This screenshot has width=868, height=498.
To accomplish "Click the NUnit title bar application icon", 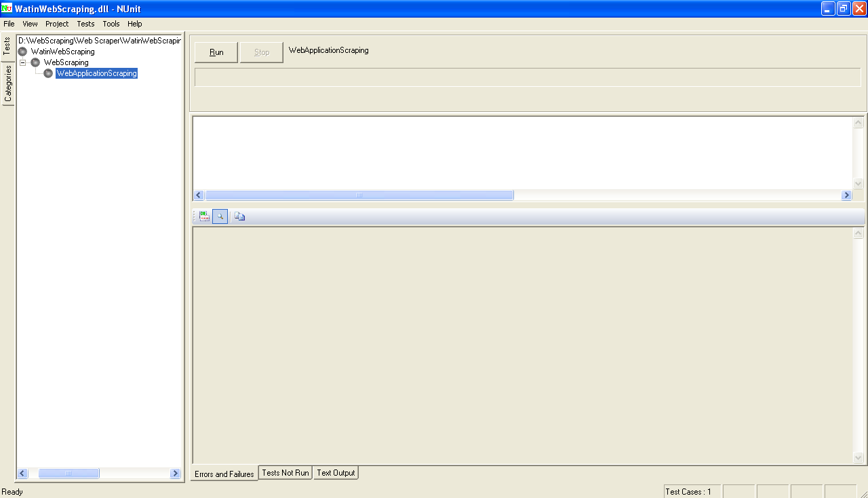I will pyautogui.click(x=7, y=9).
